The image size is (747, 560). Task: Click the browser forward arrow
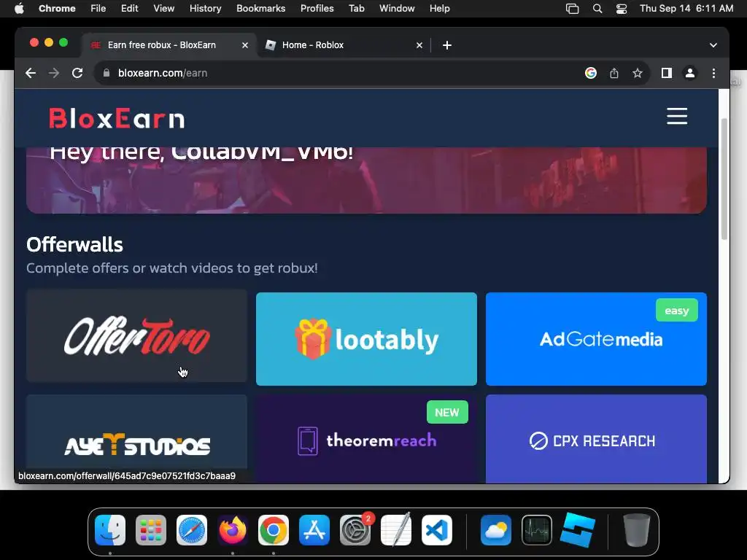click(x=54, y=73)
